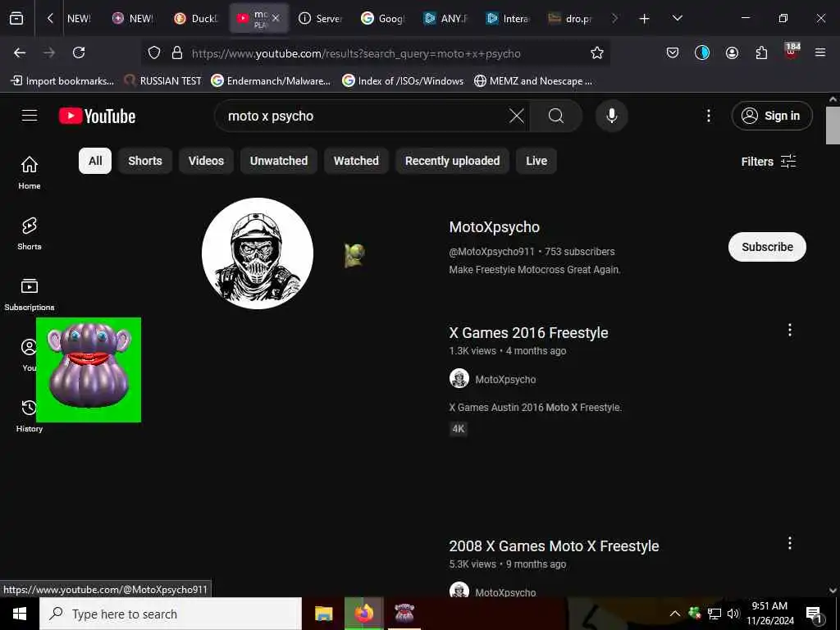
Task: Open Firefox View in tab bar
Action: [16, 18]
